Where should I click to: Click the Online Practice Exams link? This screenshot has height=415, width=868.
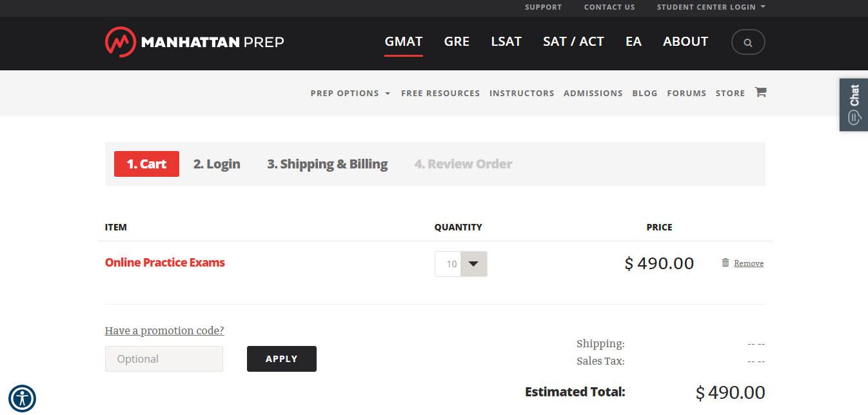tap(165, 263)
